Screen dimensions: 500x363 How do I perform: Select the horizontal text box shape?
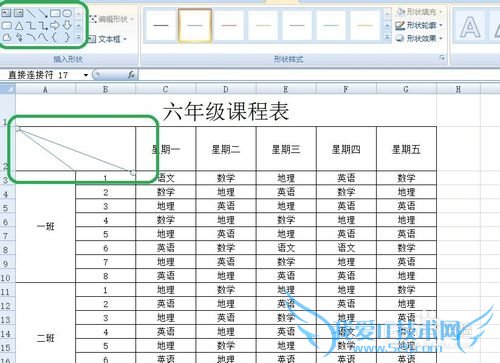(6, 13)
